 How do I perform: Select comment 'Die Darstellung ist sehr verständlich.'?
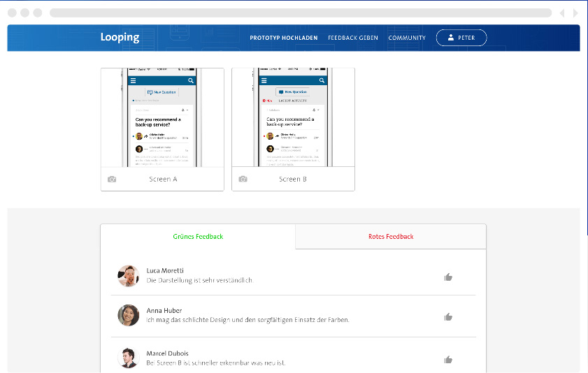click(200, 280)
